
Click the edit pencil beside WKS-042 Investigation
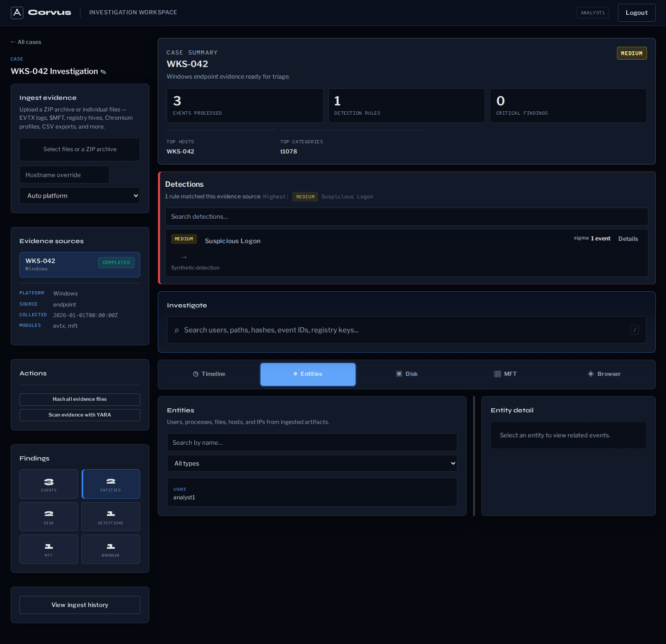pos(104,72)
